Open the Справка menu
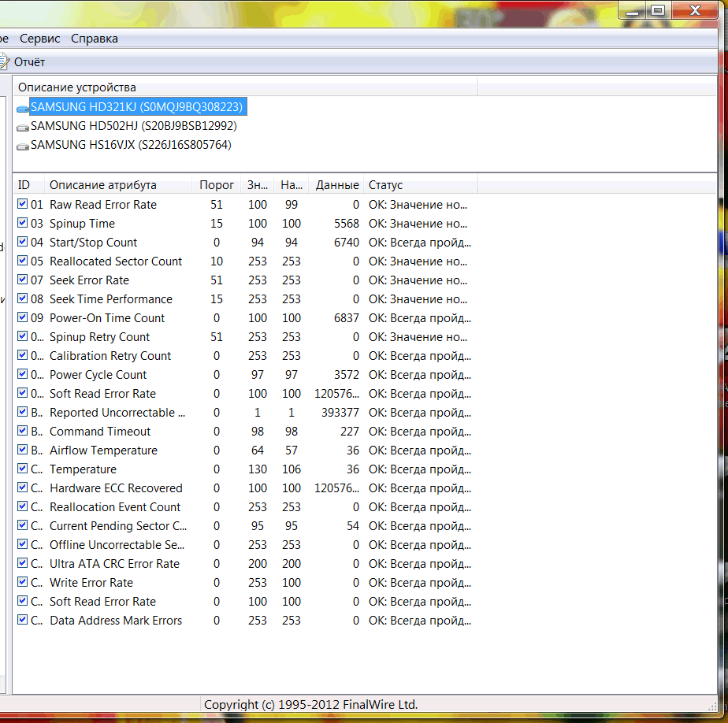Screen dimensions: 728x723 click(95, 39)
